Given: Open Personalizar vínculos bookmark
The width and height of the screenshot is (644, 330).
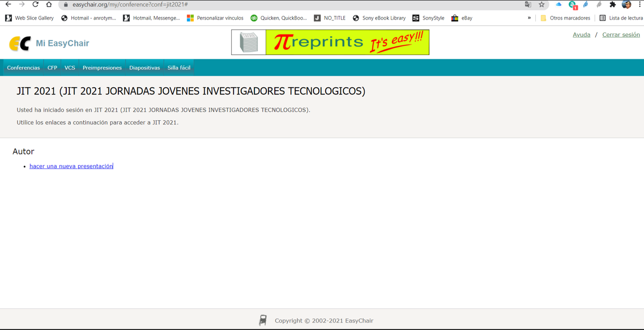Looking at the screenshot, I should tap(215, 18).
